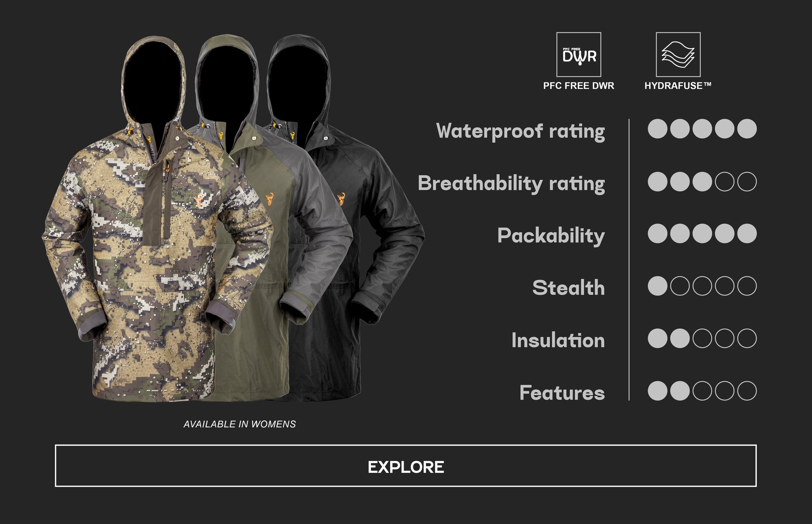Click the orange stag logo on green jacket
The width and height of the screenshot is (812, 524).
coord(270,199)
